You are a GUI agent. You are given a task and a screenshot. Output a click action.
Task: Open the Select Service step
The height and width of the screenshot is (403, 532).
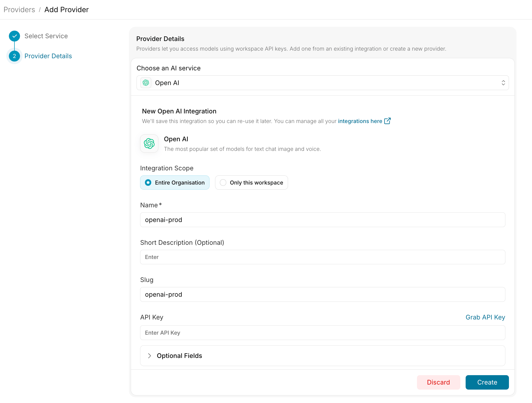pos(46,36)
